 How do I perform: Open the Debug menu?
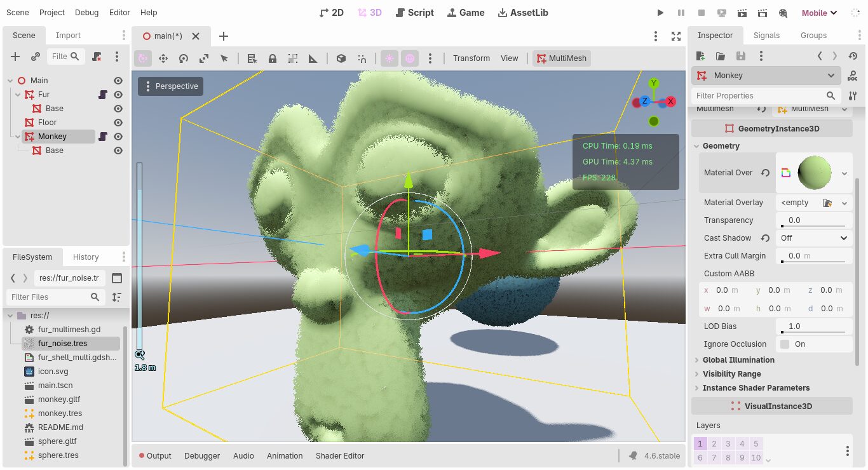pos(86,13)
